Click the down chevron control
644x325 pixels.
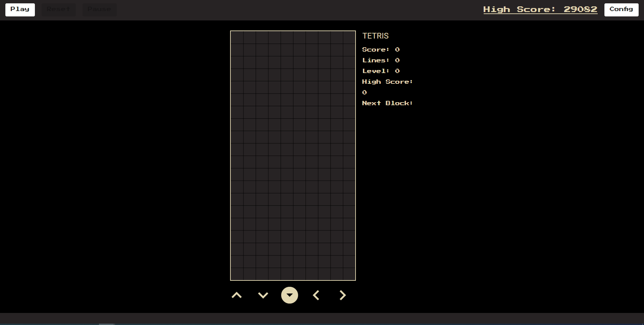[263, 295]
